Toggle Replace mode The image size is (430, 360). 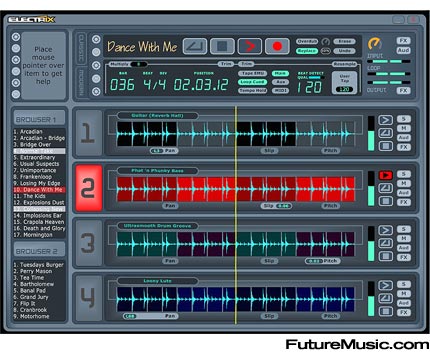click(307, 51)
